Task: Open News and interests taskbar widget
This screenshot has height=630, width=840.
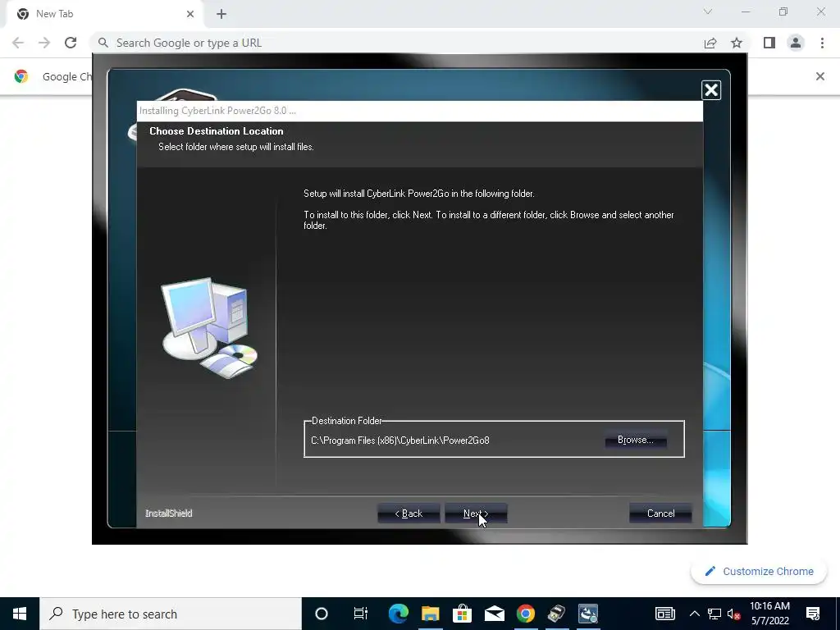Action: click(x=664, y=614)
